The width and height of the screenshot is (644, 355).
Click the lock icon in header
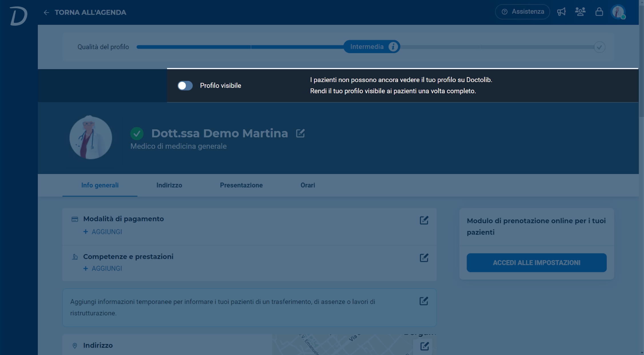tap(599, 12)
